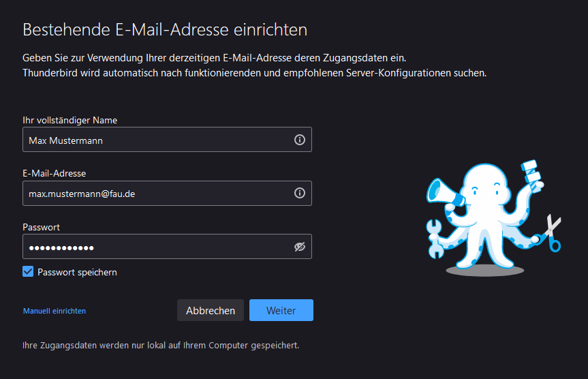Click the info icon in the email address field
The width and height of the screenshot is (588, 379).
[299, 194]
